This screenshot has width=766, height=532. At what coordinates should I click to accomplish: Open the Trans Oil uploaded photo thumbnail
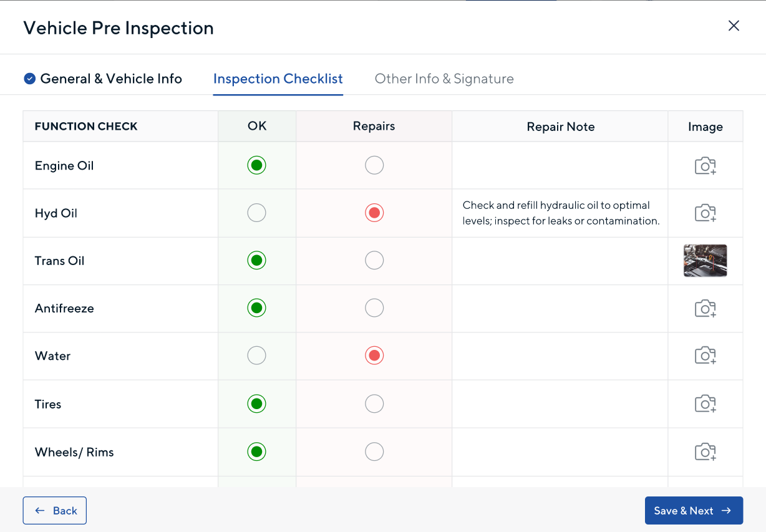(705, 261)
